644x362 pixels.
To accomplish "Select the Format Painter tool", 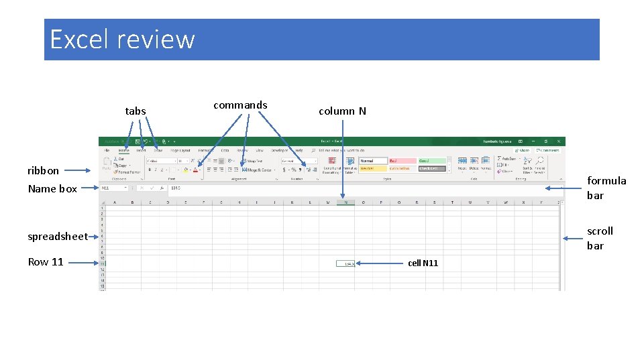I will tap(127, 172).
